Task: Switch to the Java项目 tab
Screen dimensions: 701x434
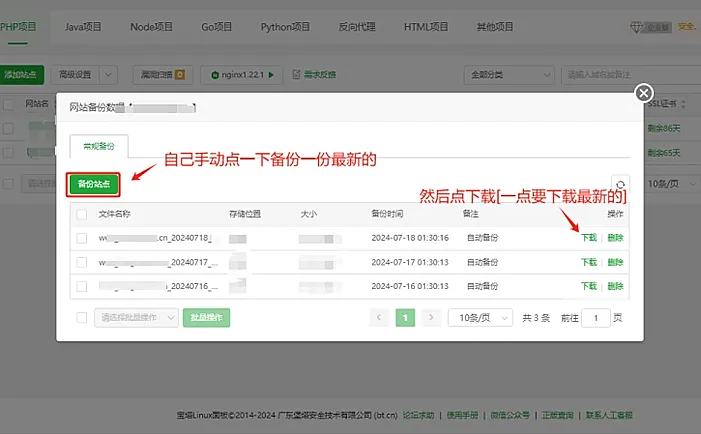Action: (85, 26)
